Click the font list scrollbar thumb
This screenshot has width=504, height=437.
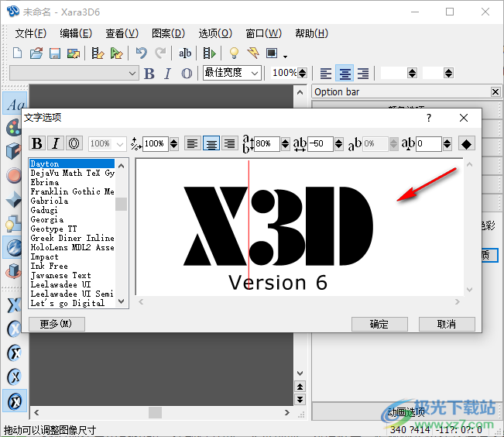122,204
